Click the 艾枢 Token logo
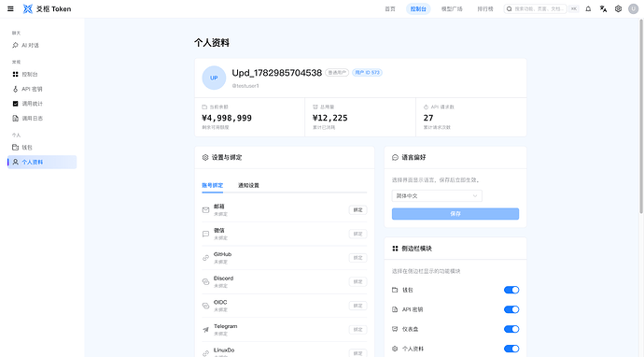This screenshot has width=644, height=357. [x=47, y=8]
